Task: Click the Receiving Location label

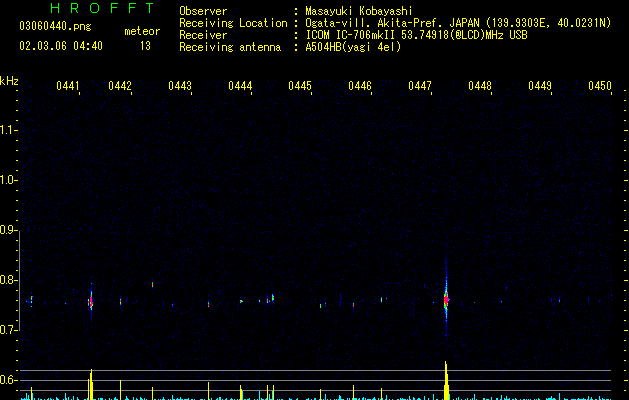Action: (x=233, y=23)
